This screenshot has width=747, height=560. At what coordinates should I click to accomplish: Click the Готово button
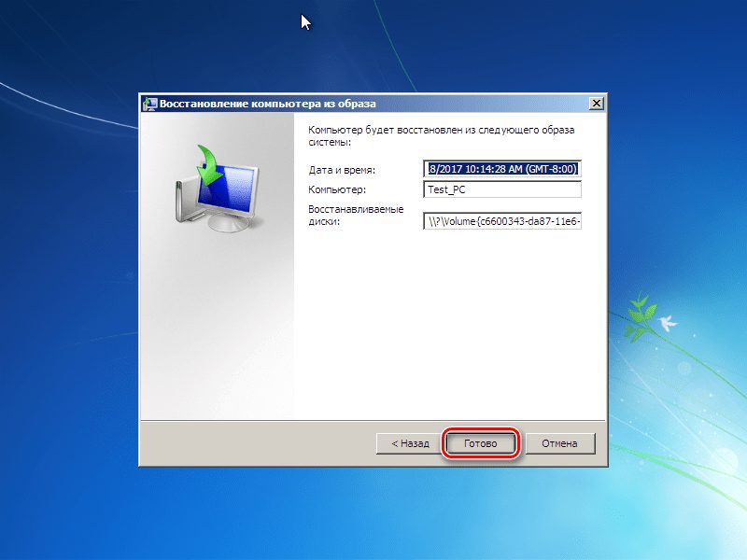[x=480, y=443]
